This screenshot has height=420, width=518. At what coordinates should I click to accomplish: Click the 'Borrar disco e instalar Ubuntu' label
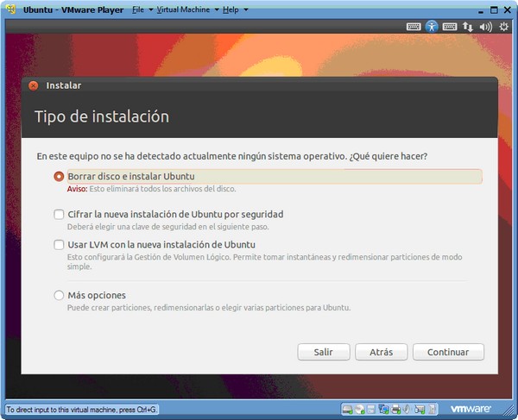tap(131, 177)
